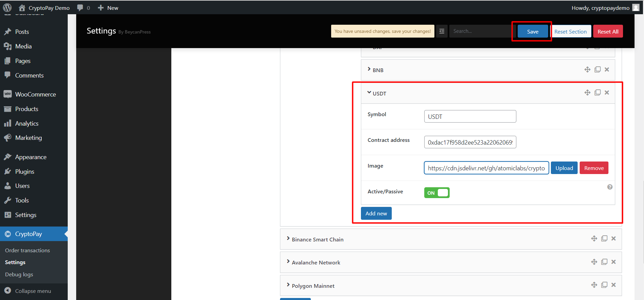Open CryptoPay Settings submenu item

tap(15, 262)
